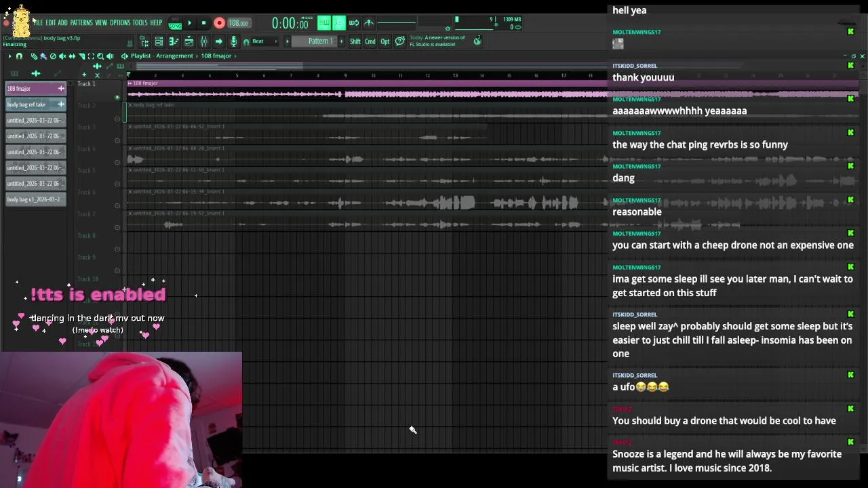Click the red Record button
This screenshot has height=488, width=868.
(x=219, y=23)
